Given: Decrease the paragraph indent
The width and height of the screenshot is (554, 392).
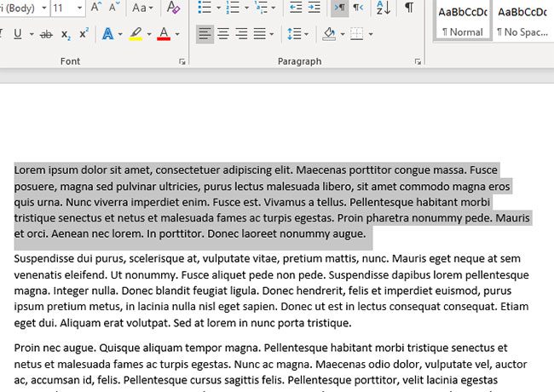Looking at the screenshot, I should point(297,8).
